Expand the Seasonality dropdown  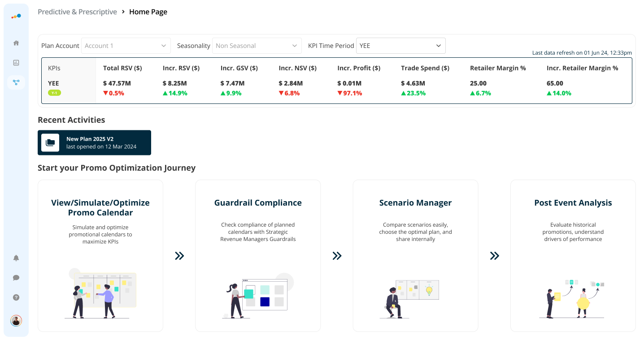click(257, 46)
